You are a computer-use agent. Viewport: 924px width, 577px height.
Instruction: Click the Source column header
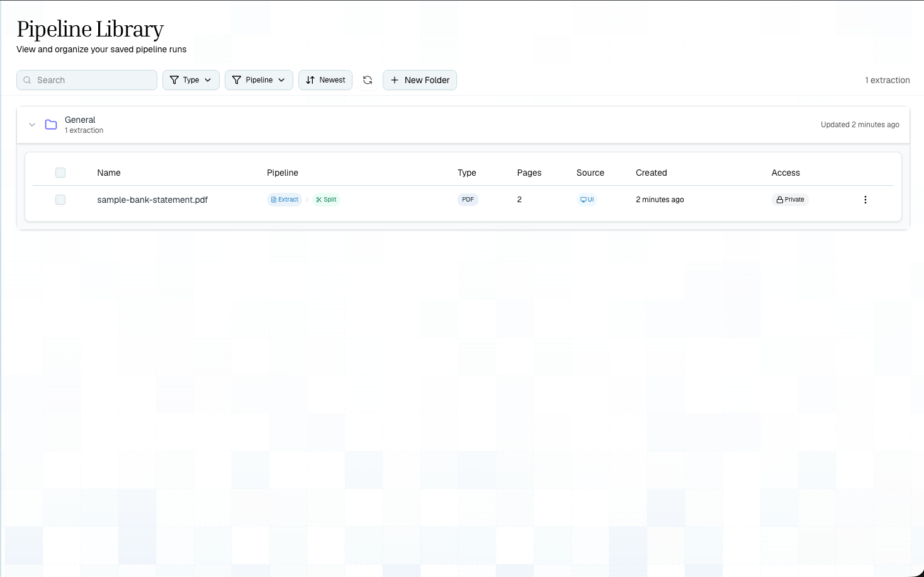[590, 173]
